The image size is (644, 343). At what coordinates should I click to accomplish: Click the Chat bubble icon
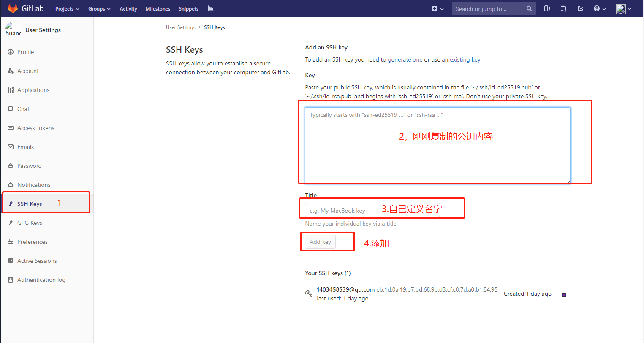click(11, 109)
